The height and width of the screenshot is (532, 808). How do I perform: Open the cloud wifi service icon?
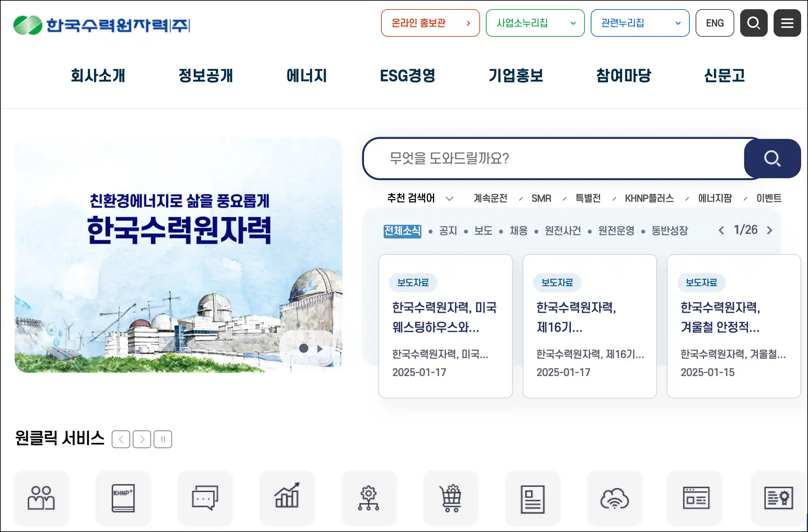point(614,498)
